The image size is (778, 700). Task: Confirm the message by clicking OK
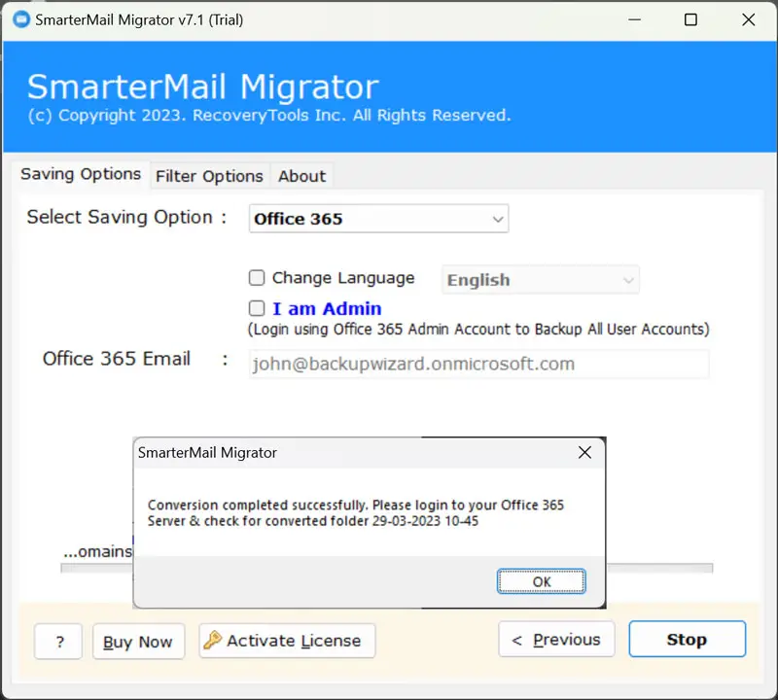(x=542, y=581)
